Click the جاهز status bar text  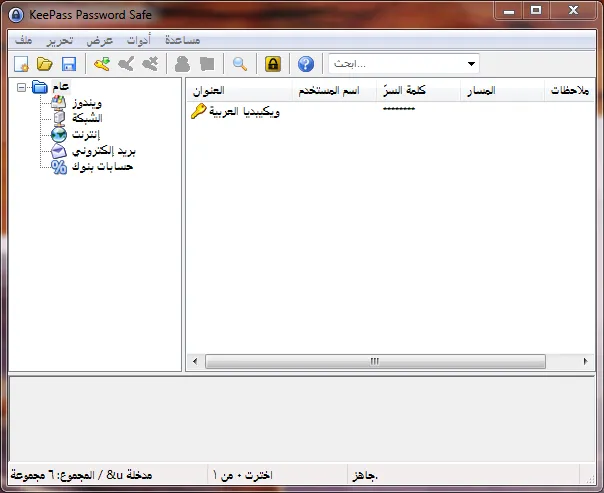(x=365, y=476)
